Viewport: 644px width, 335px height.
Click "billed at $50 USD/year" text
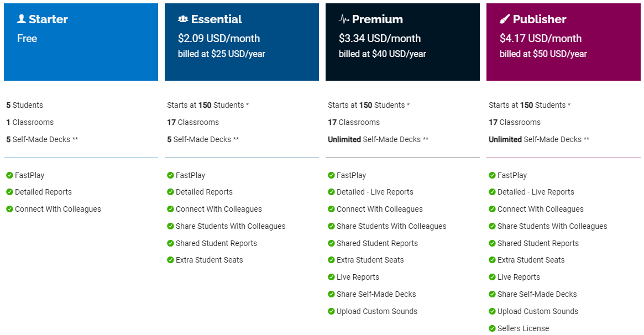click(543, 54)
